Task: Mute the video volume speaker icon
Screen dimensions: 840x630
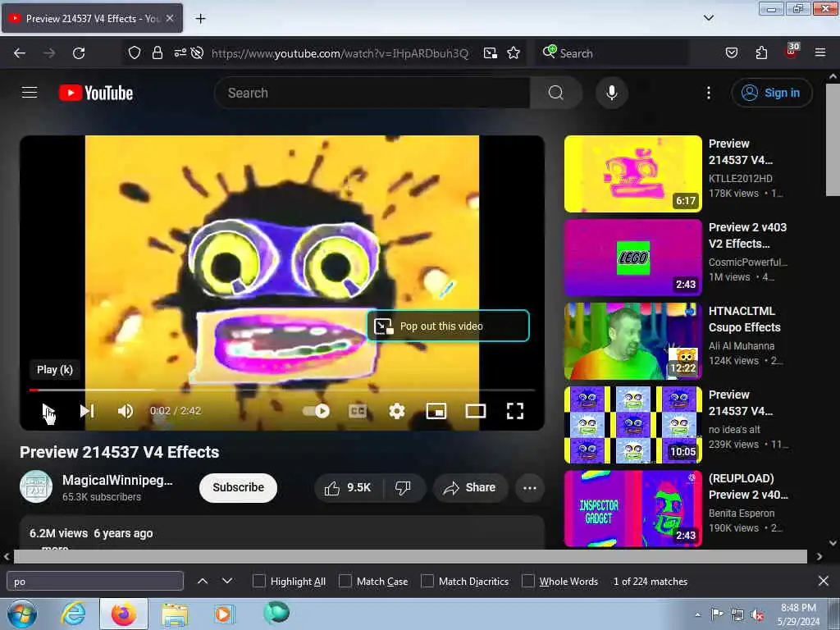Action: point(126,411)
